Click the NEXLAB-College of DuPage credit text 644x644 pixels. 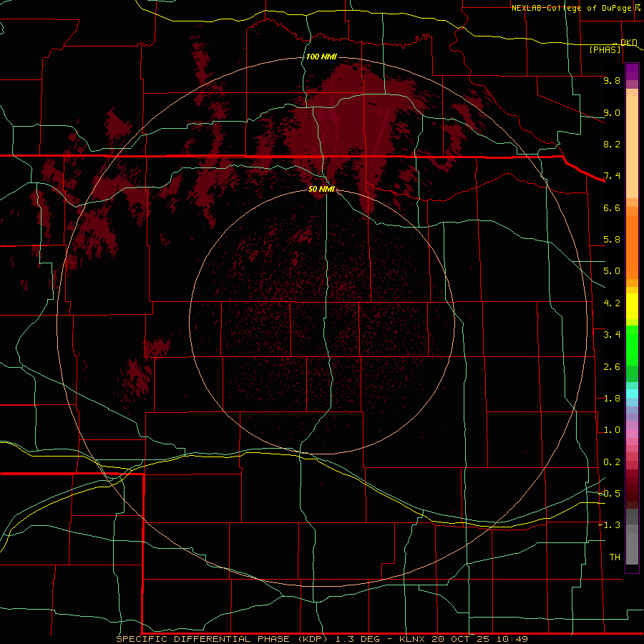[x=571, y=8]
